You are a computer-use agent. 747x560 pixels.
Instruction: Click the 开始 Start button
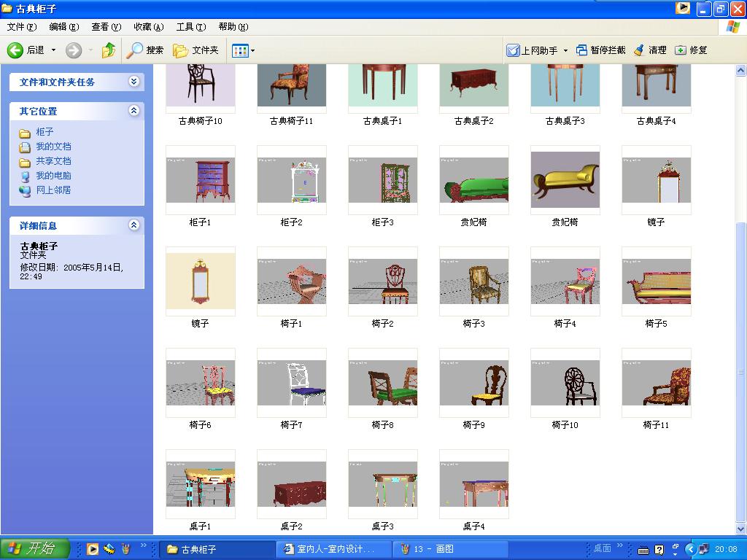(35, 548)
